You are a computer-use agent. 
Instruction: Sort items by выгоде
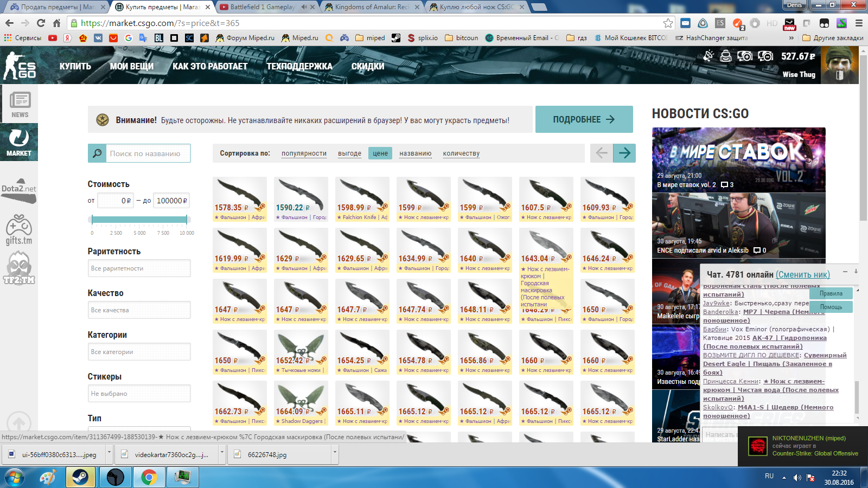349,153
